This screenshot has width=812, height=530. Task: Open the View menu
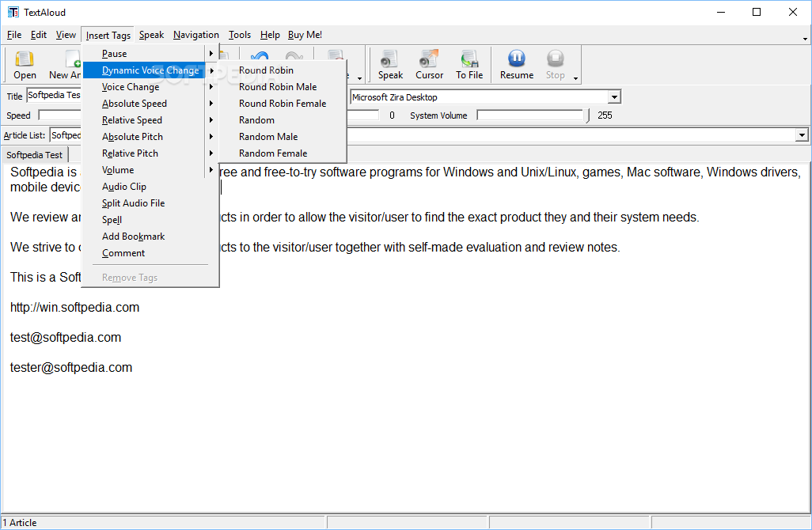66,35
